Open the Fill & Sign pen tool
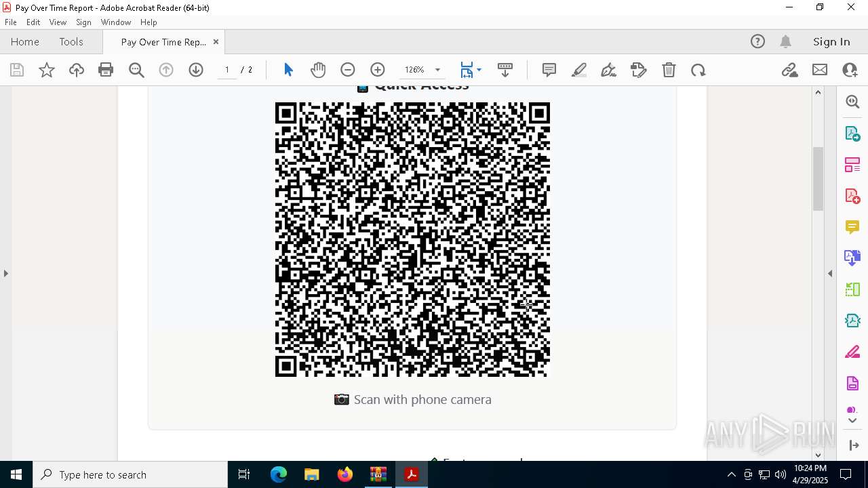 pos(608,70)
